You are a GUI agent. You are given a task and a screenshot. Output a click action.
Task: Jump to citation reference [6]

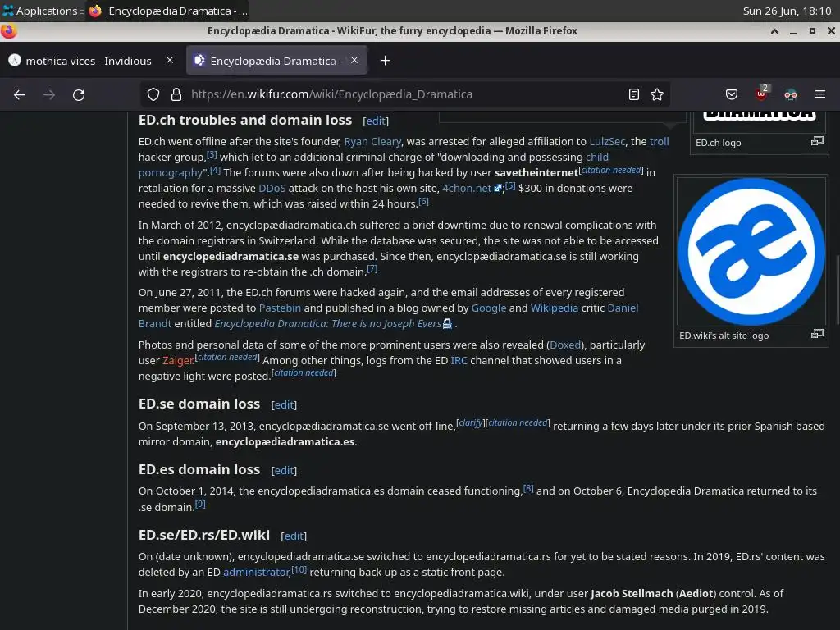(423, 201)
